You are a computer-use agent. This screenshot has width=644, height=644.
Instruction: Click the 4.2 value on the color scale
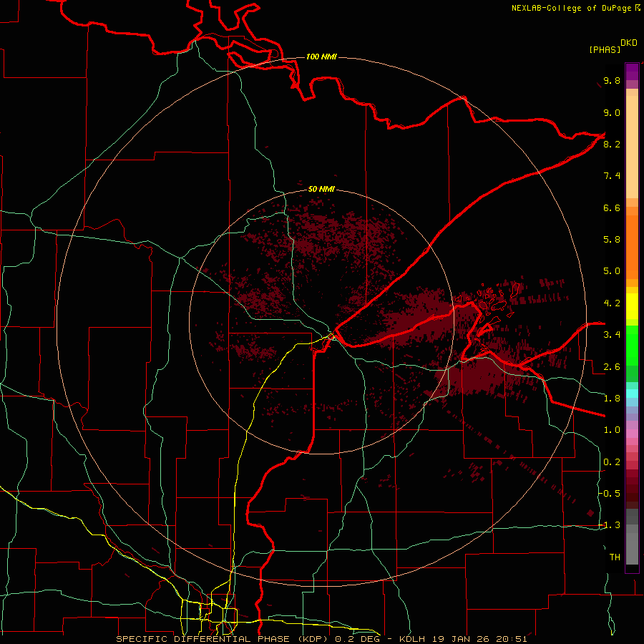(612, 303)
